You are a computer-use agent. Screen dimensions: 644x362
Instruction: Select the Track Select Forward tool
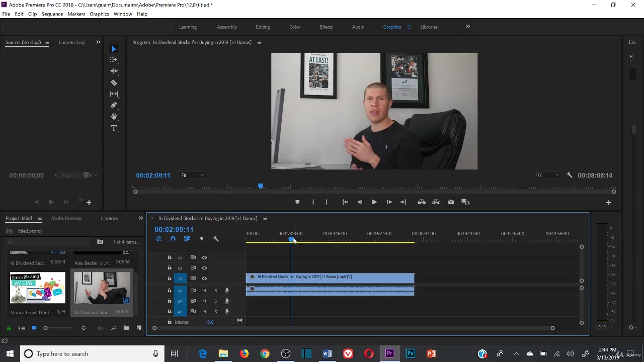(114, 60)
